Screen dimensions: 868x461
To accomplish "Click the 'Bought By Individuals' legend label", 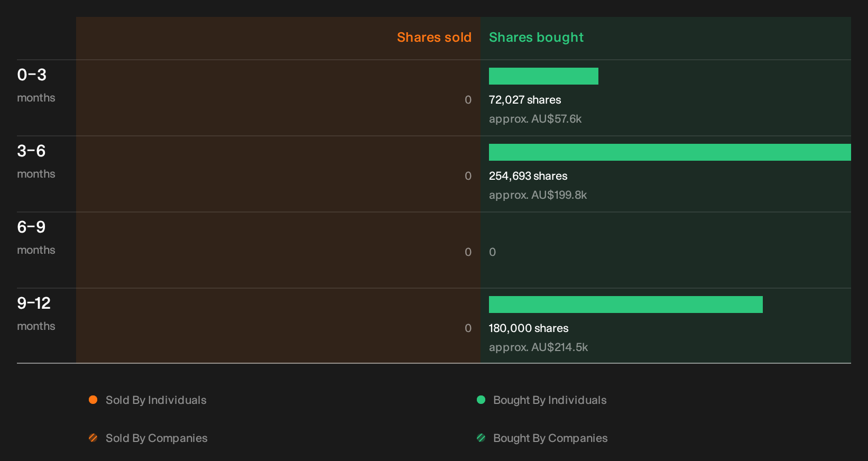I will (x=550, y=400).
